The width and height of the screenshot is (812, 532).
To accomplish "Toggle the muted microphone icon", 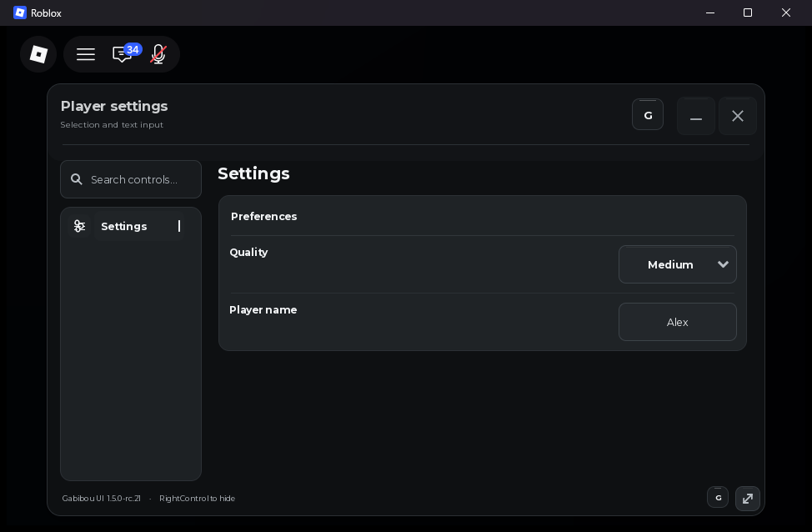I will pos(158,54).
